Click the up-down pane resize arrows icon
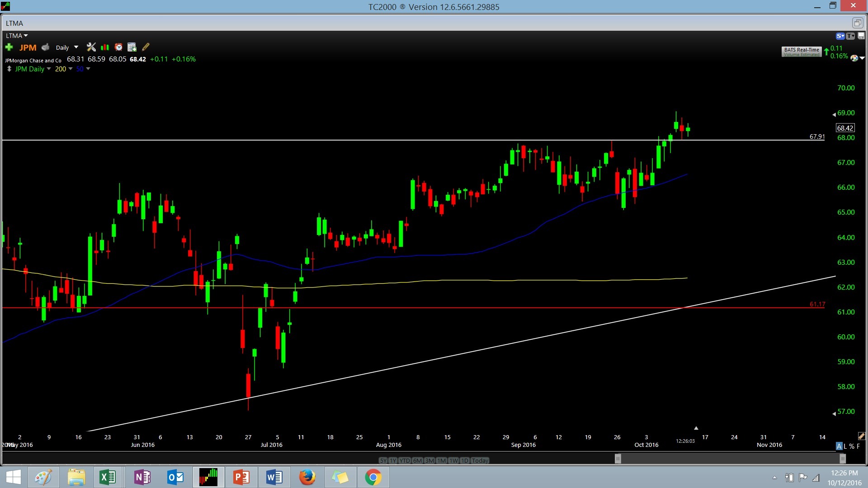This screenshot has height=488, width=868. (x=9, y=69)
